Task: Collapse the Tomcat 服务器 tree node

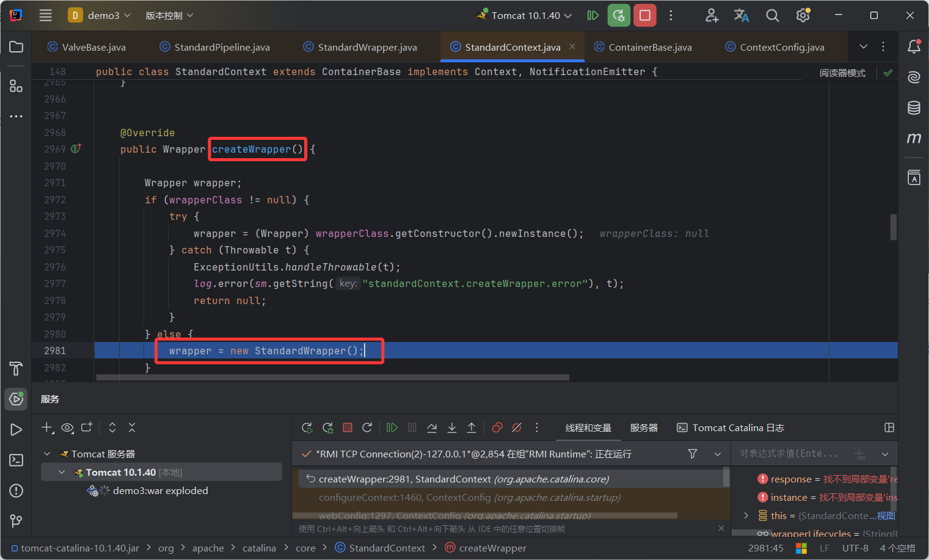Action: 47,454
